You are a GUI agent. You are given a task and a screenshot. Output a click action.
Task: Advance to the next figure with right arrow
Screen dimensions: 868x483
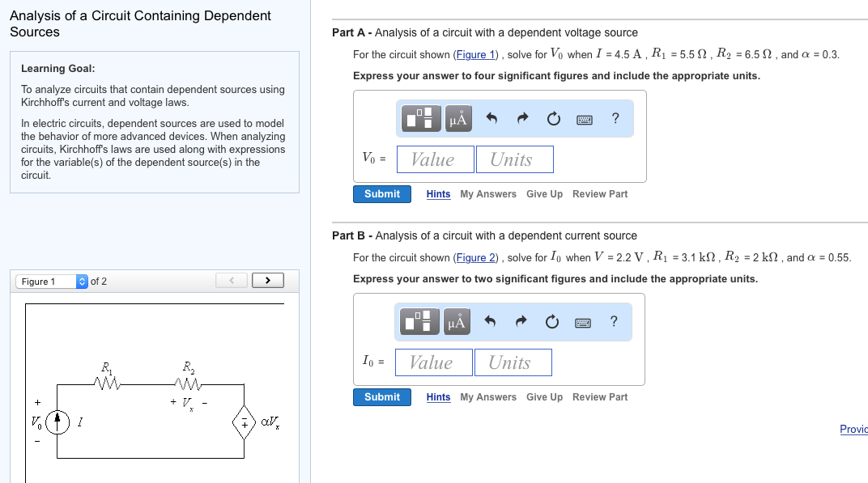[x=268, y=279]
